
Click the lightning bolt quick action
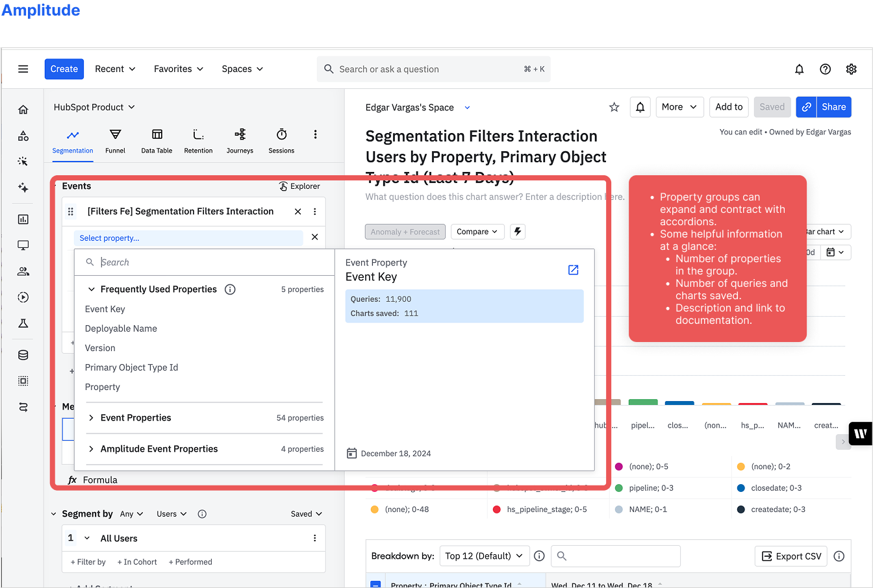517,232
